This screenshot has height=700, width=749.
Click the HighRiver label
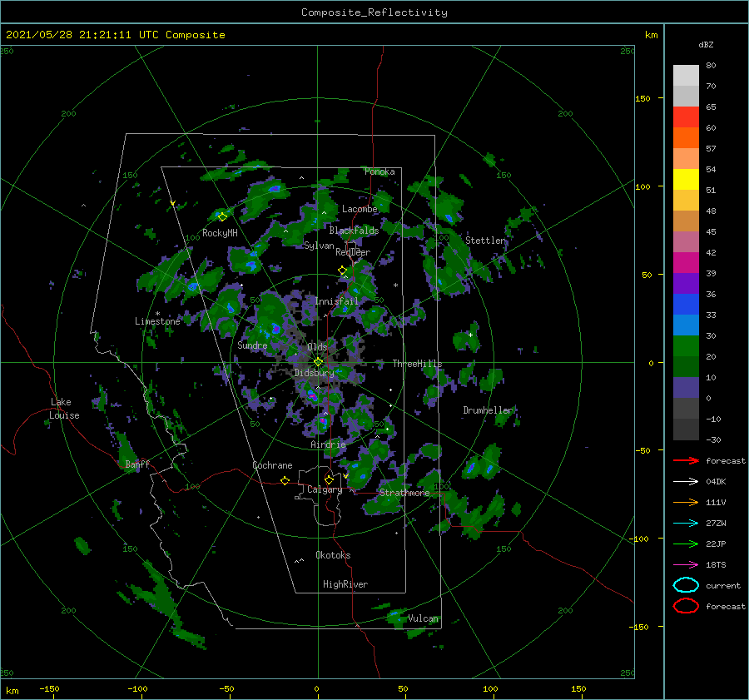(345, 584)
